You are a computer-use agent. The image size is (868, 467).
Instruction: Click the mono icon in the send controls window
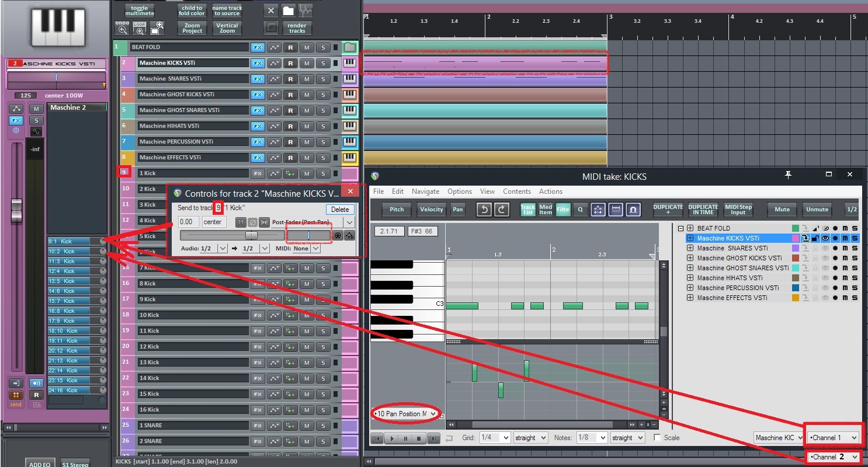(264, 222)
